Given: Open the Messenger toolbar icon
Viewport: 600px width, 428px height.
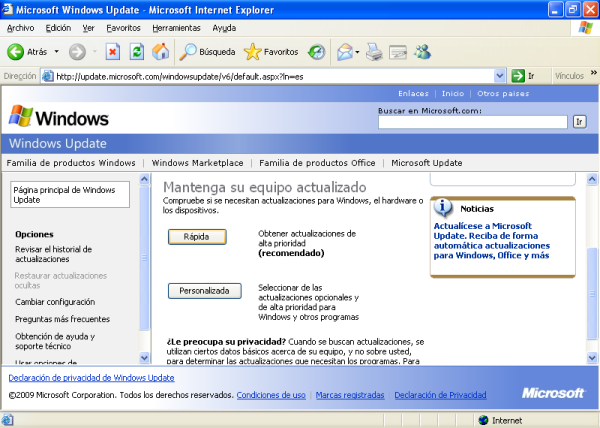Looking at the screenshot, I should [x=422, y=51].
